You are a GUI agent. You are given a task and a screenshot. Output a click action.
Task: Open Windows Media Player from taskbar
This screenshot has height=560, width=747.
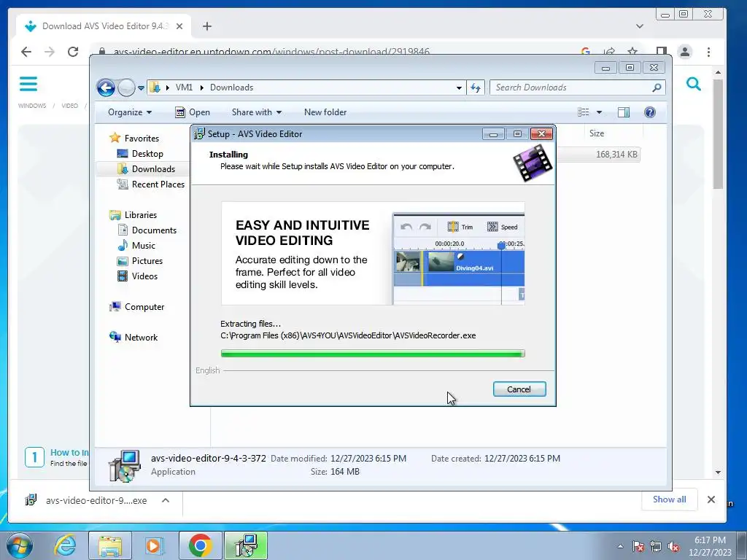(x=154, y=545)
